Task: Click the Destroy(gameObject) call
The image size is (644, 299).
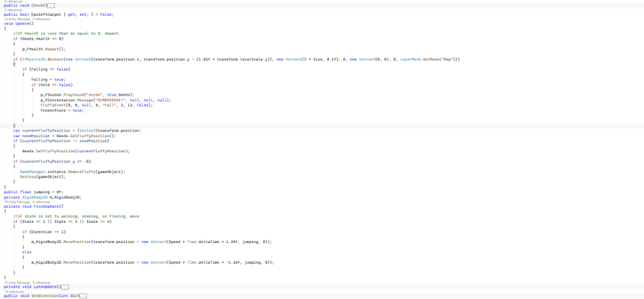Action: [x=42, y=177]
